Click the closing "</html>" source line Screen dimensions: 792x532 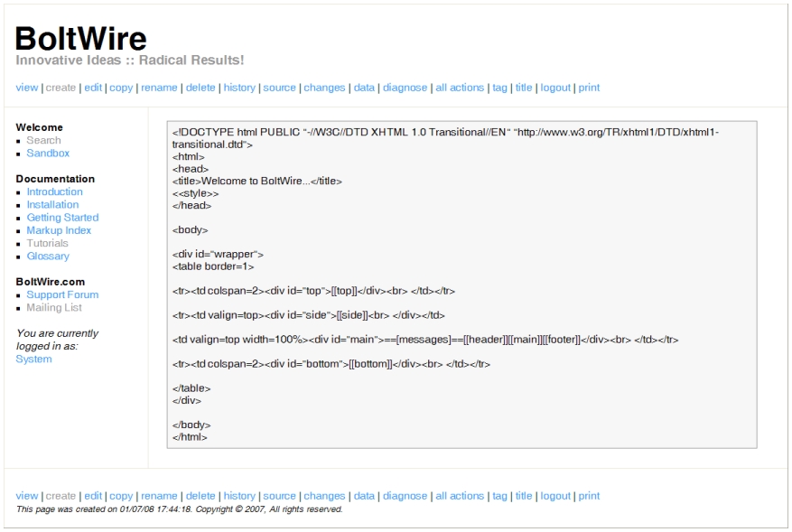(190, 437)
